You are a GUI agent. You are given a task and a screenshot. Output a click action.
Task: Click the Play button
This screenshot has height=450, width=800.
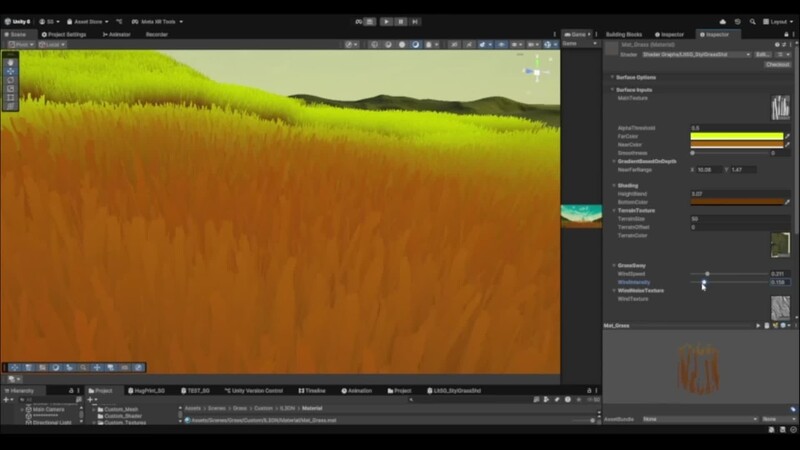(x=386, y=21)
